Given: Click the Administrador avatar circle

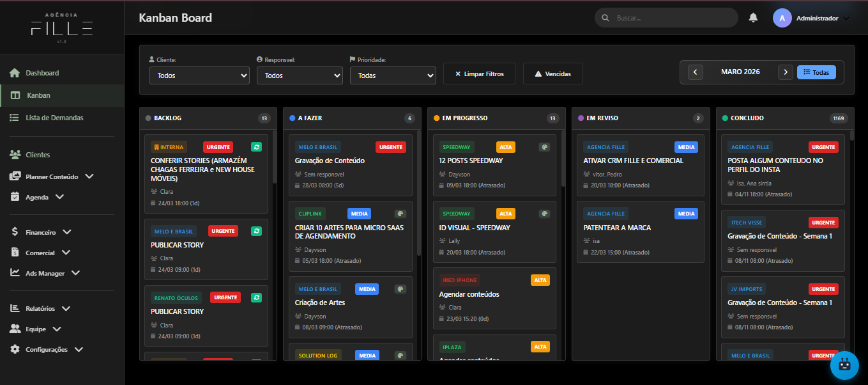Looking at the screenshot, I should click(782, 18).
